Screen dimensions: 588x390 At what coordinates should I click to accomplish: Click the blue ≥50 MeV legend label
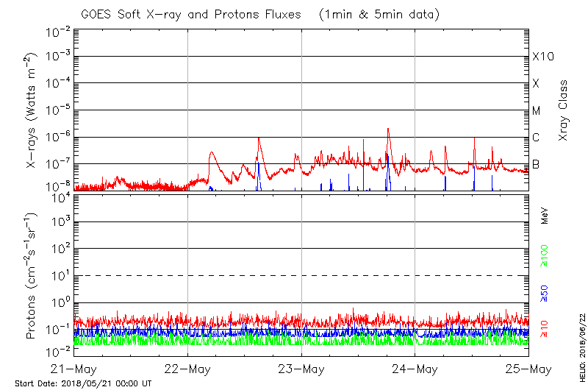click(545, 293)
